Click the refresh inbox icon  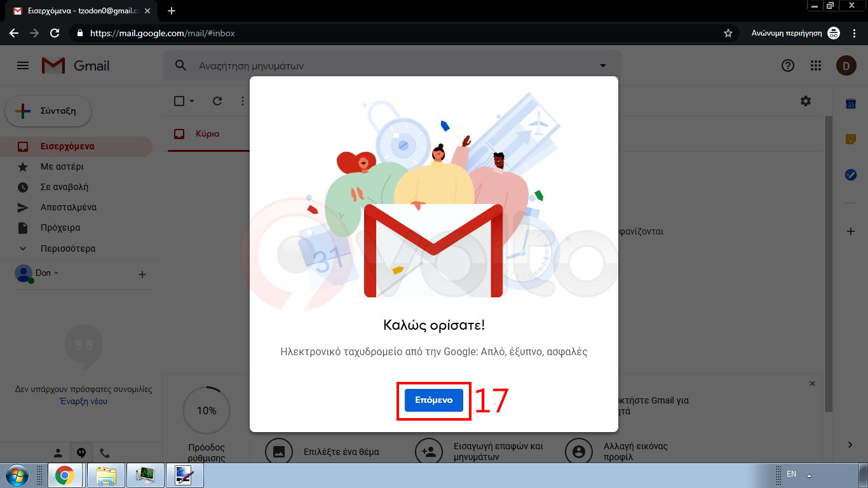(x=217, y=101)
